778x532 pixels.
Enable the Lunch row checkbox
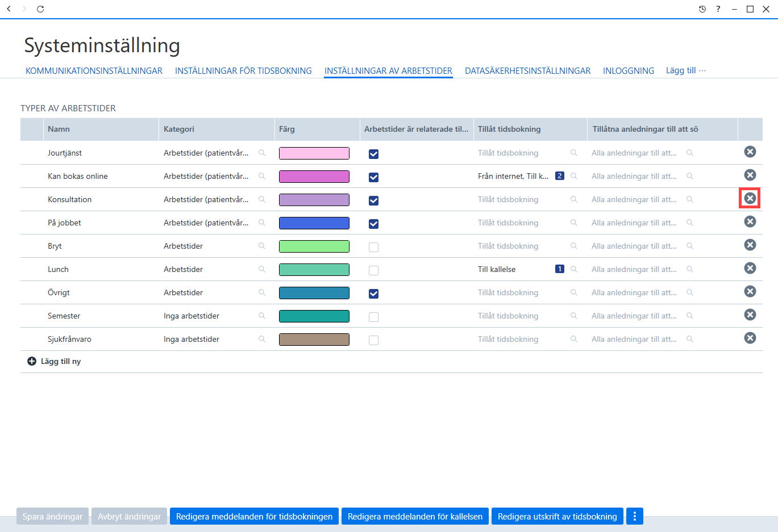pyautogui.click(x=373, y=270)
